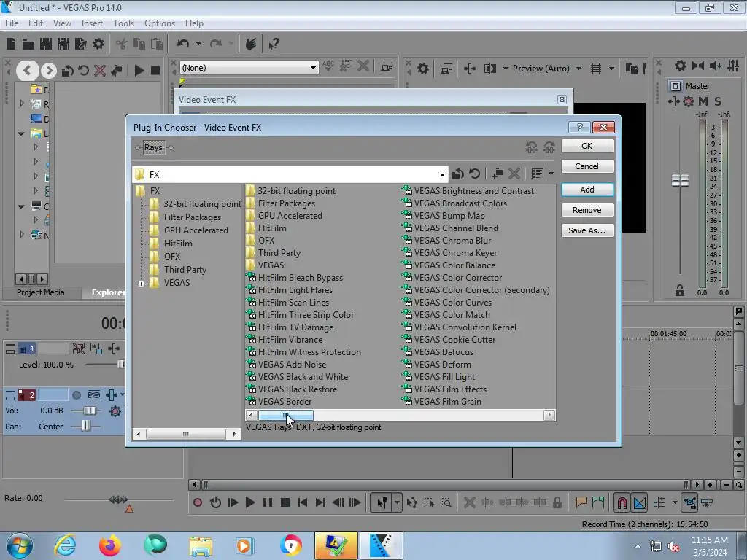Screen dimensions: 747x560
Task: Click the Pause button in transport bar
Action: click(x=267, y=502)
